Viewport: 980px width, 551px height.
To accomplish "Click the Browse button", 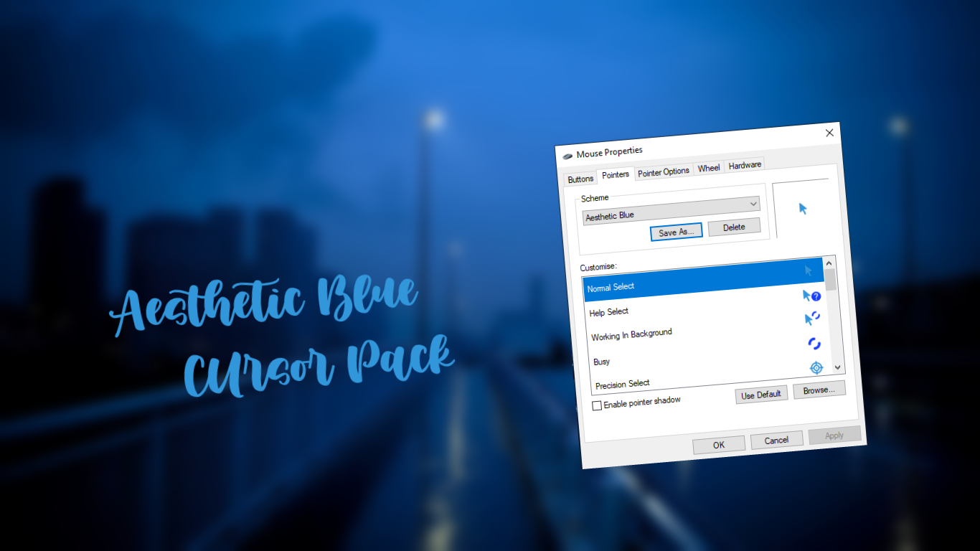I will 819,390.
